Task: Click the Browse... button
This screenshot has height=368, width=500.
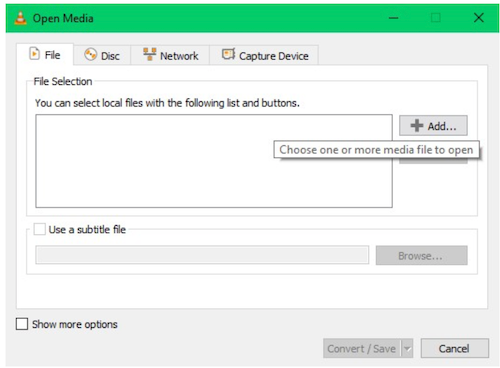Action: point(422,256)
